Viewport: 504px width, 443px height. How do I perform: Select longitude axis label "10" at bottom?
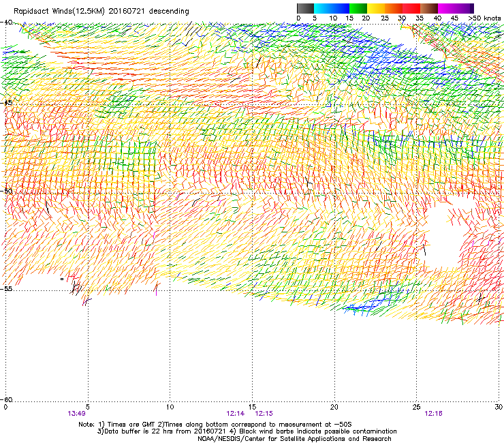coord(170,407)
